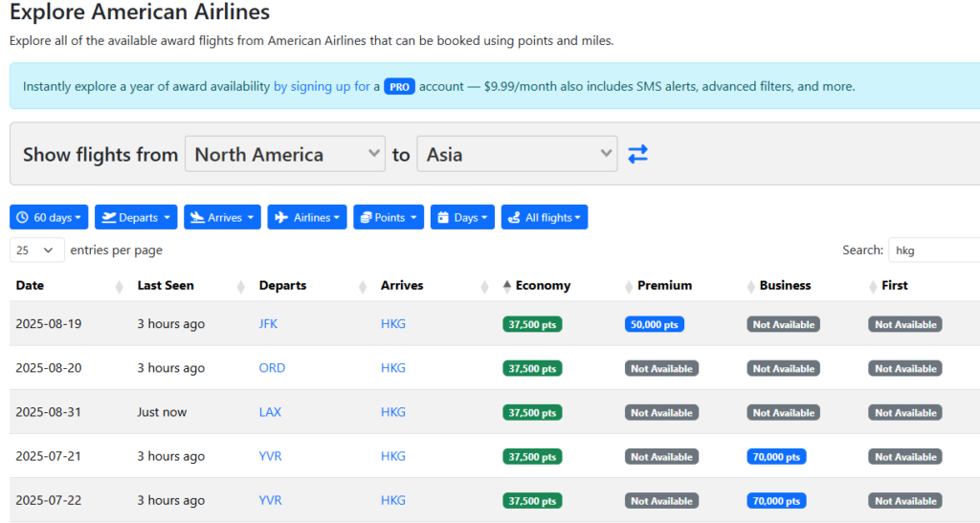Select 37,500 pts economy for ORD flight
980x523 pixels.
click(x=532, y=368)
